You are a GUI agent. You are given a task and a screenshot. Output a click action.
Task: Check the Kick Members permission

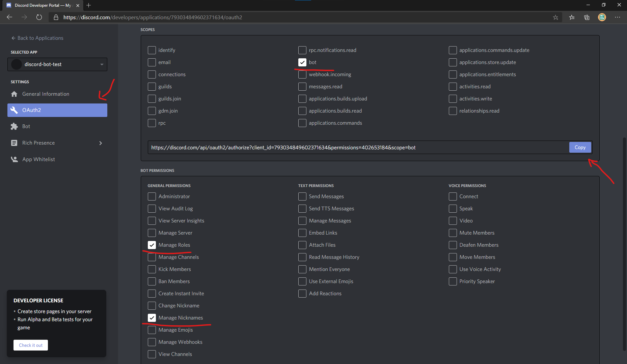pyautogui.click(x=152, y=269)
